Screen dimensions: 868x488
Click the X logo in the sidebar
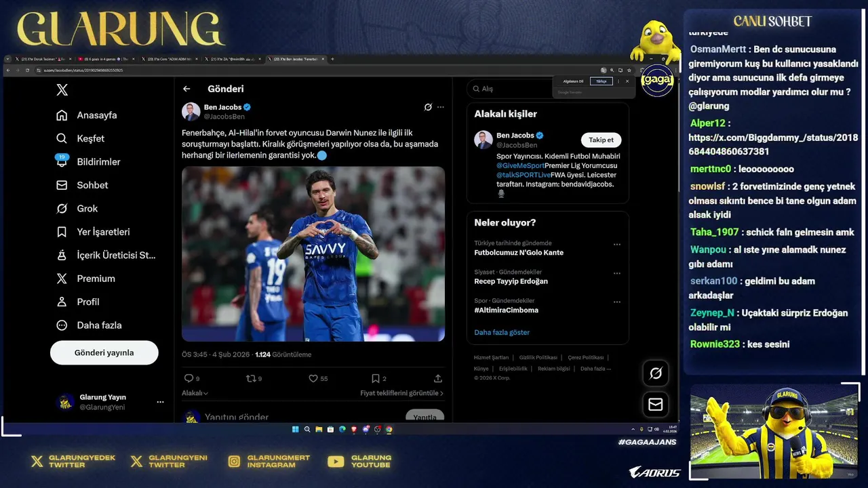pyautogui.click(x=62, y=89)
